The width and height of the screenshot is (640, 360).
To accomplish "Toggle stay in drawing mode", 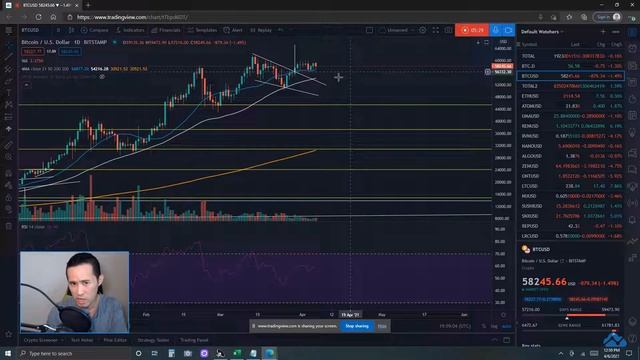I will pyautogui.click(x=9, y=185).
